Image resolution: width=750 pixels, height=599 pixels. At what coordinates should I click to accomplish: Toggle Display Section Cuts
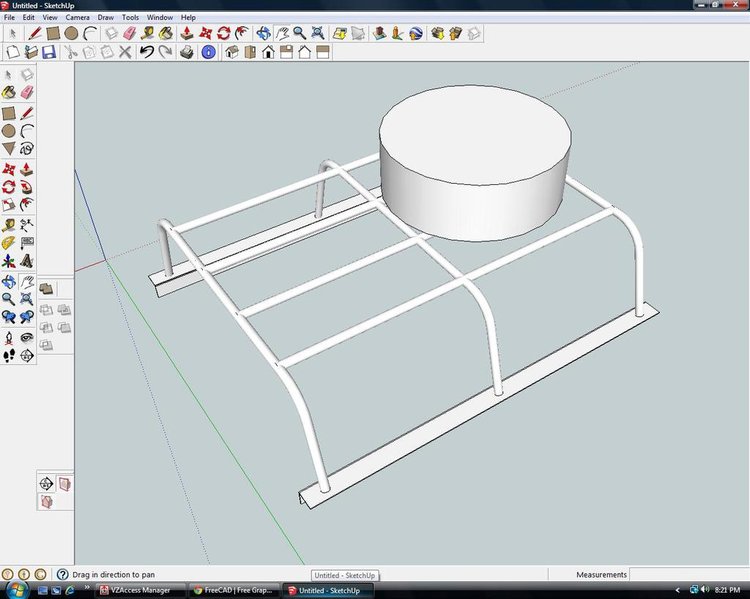tap(46, 502)
